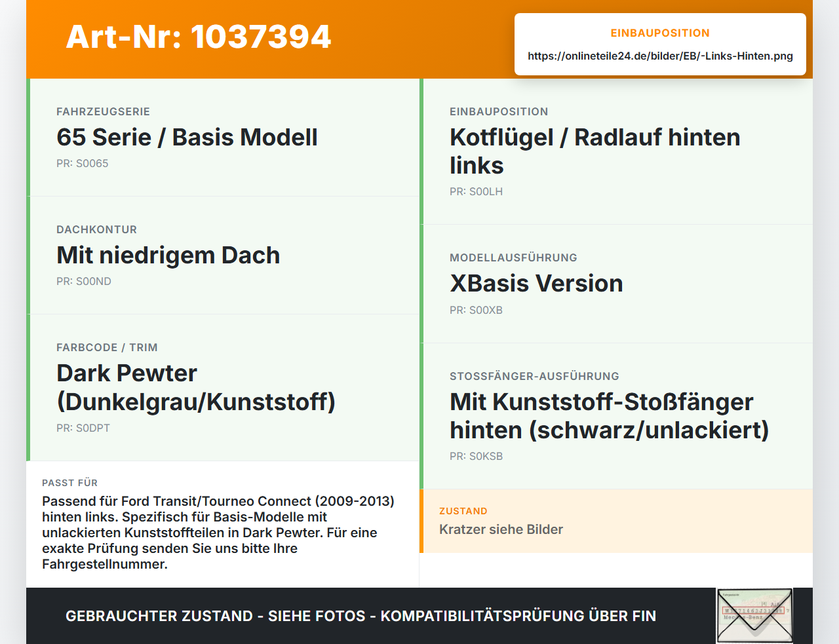Select Kotflügel / Radlauf hinten links value
Screen dimensions: 839x644
click(x=595, y=151)
